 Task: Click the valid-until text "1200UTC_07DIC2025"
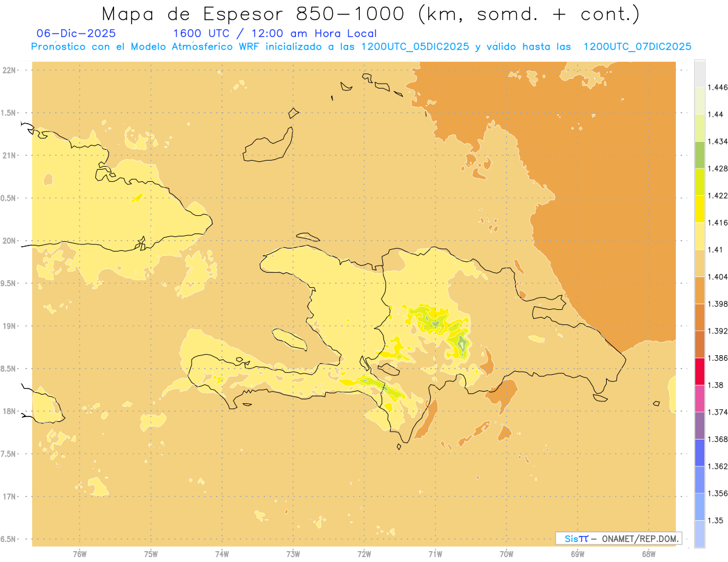point(637,47)
